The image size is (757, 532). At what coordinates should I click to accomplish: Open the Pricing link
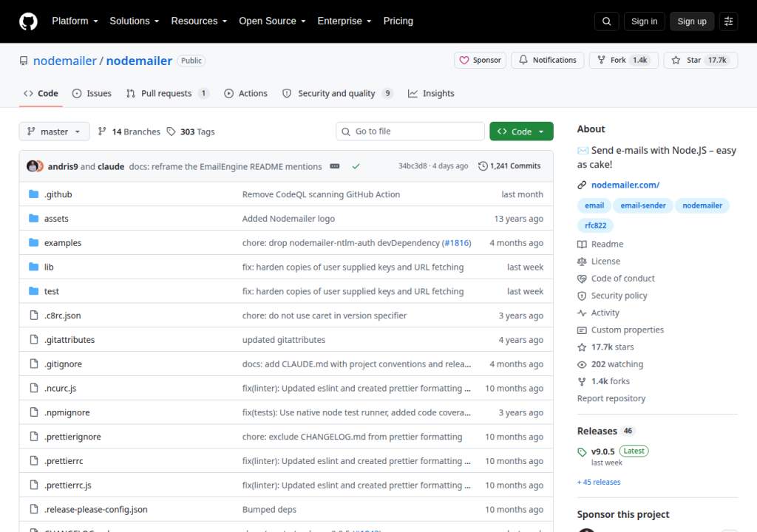(398, 21)
